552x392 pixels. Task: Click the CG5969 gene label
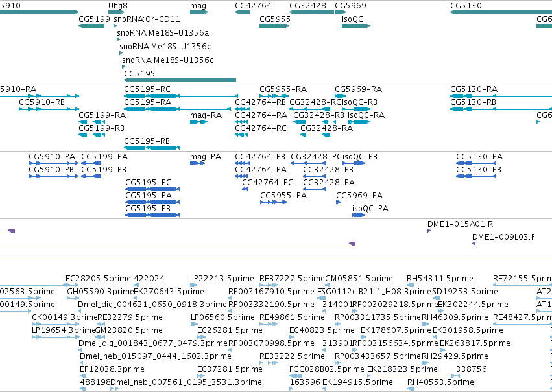click(x=350, y=6)
